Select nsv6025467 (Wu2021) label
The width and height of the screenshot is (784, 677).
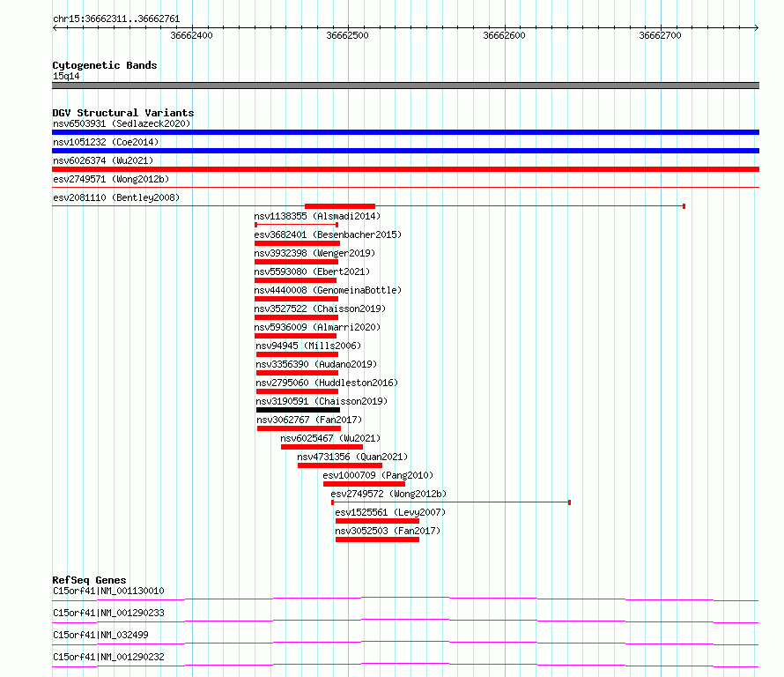(x=330, y=438)
